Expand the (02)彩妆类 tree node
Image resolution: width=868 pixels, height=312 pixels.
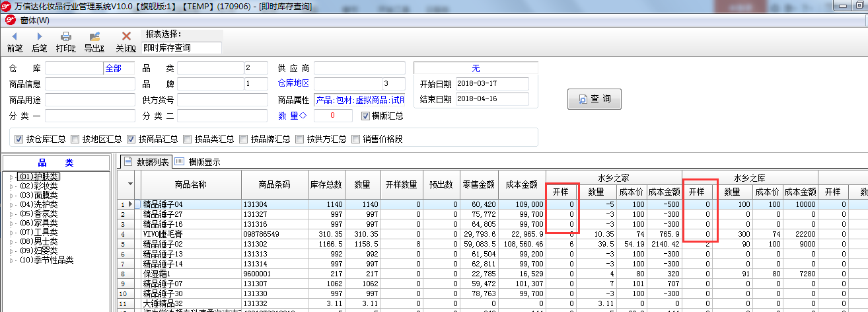click(x=11, y=186)
